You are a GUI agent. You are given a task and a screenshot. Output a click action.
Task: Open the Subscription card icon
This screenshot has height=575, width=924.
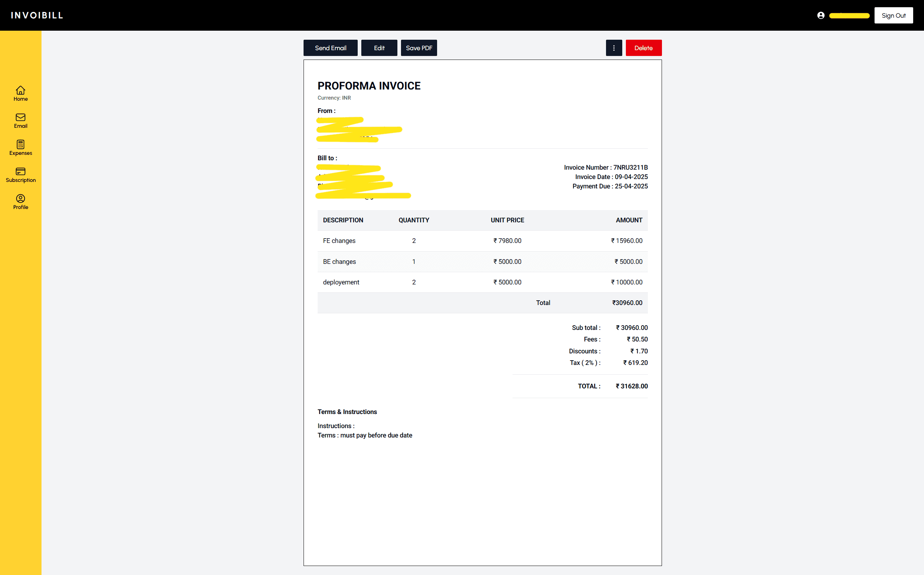[20, 174]
